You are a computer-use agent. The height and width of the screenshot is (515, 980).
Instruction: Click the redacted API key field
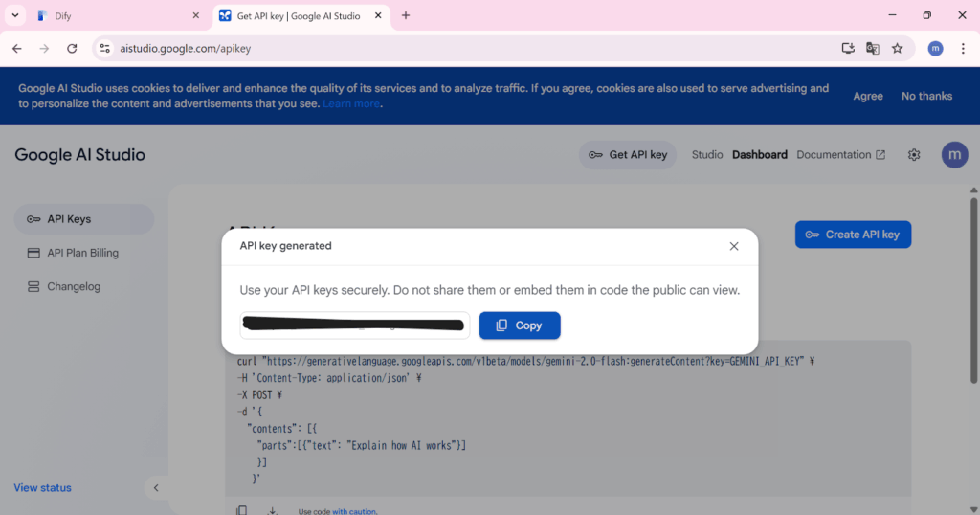[x=354, y=325]
